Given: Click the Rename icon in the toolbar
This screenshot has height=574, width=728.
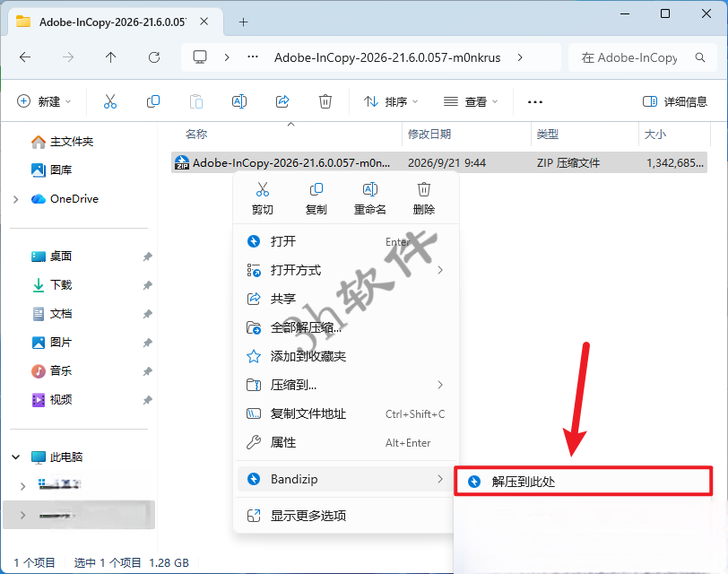Looking at the screenshot, I should click(x=239, y=101).
